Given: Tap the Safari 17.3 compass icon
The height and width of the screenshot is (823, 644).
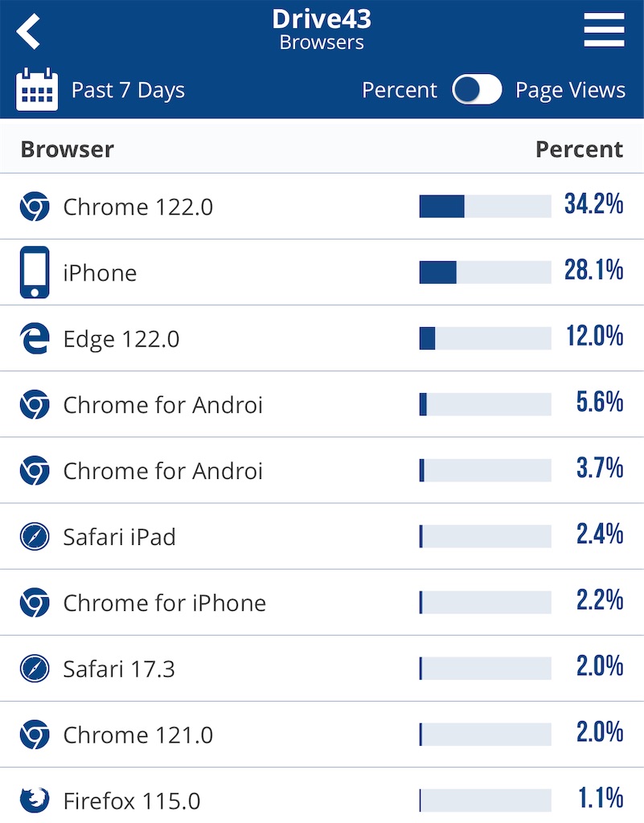Looking at the screenshot, I should click(35, 668).
